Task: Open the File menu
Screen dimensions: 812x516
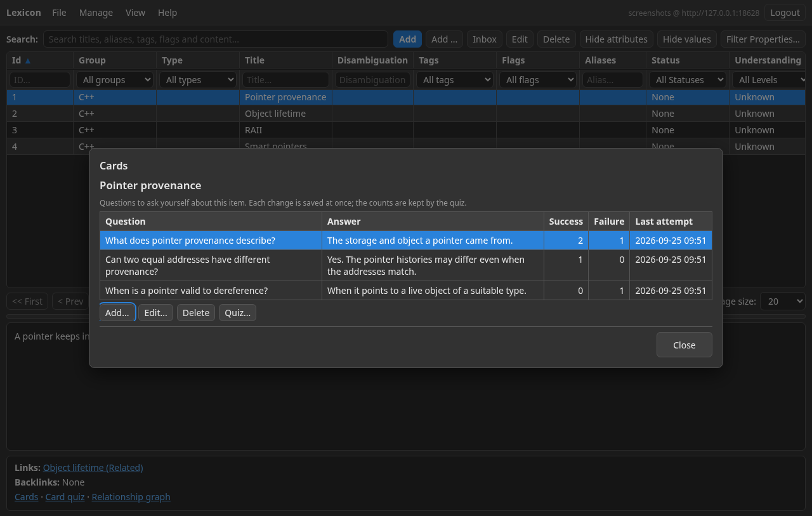Action: tap(59, 13)
